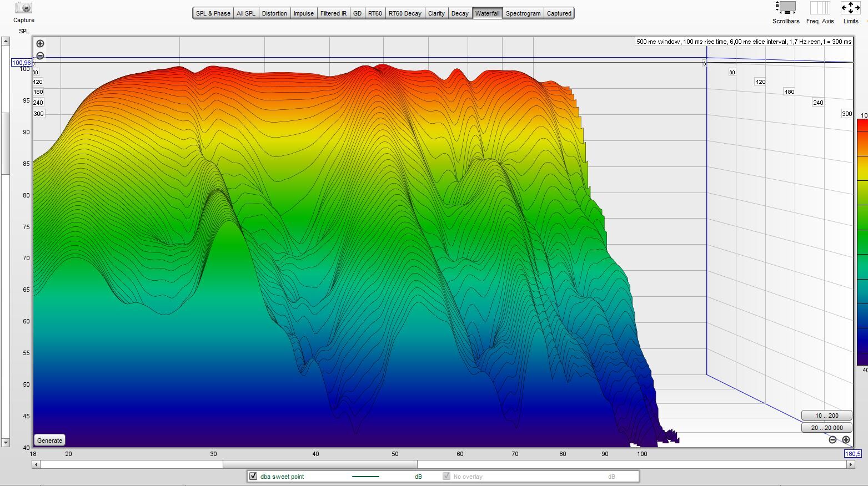This screenshot has height=486, width=868.
Task: Open the Impulse tab
Action: (304, 13)
